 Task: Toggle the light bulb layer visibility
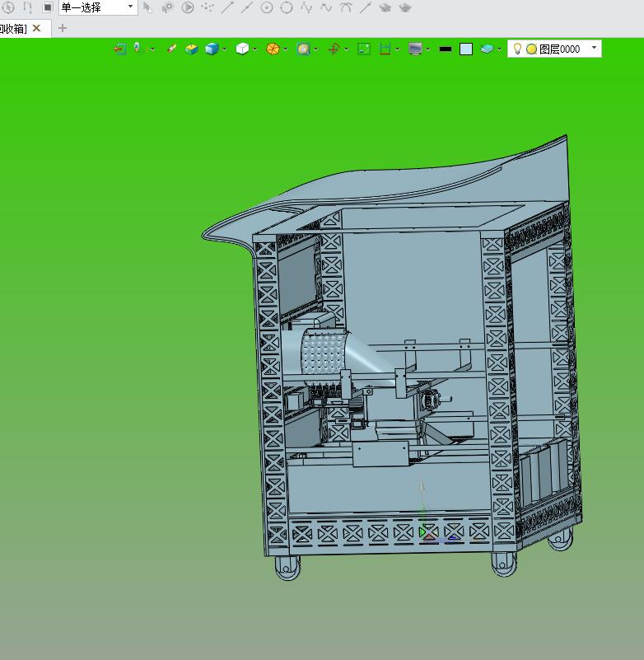[x=518, y=49]
